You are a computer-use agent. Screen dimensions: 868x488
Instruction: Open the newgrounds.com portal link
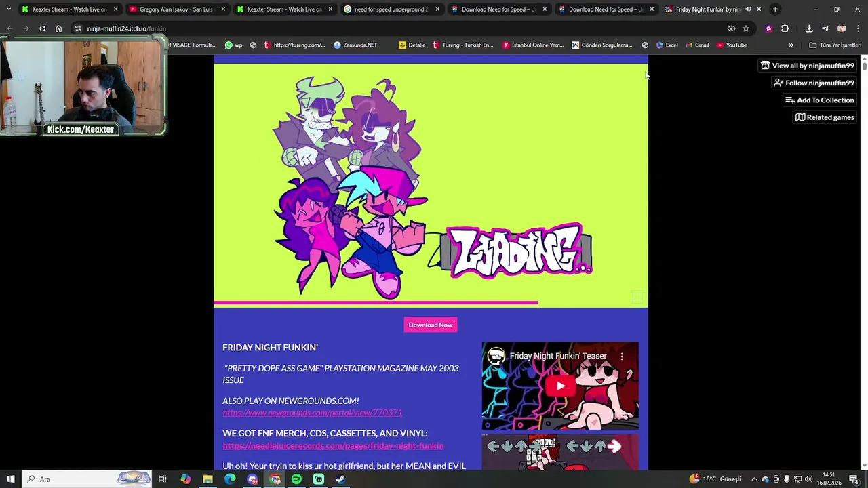(312, 413)
